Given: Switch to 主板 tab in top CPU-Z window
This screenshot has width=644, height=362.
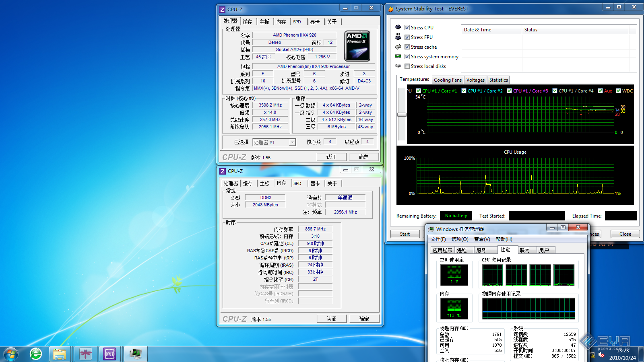Looking at the screenshot, I should tap(264, 22).
